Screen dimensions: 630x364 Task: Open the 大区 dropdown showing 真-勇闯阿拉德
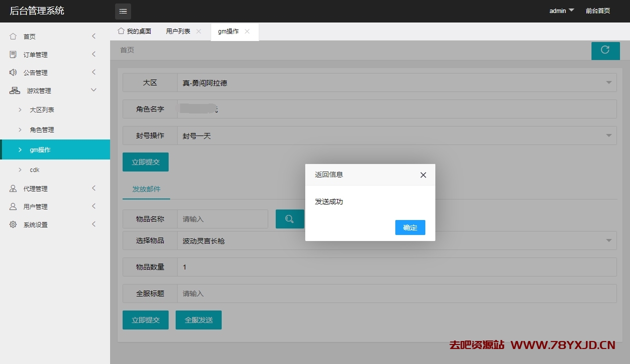(397, 82)
